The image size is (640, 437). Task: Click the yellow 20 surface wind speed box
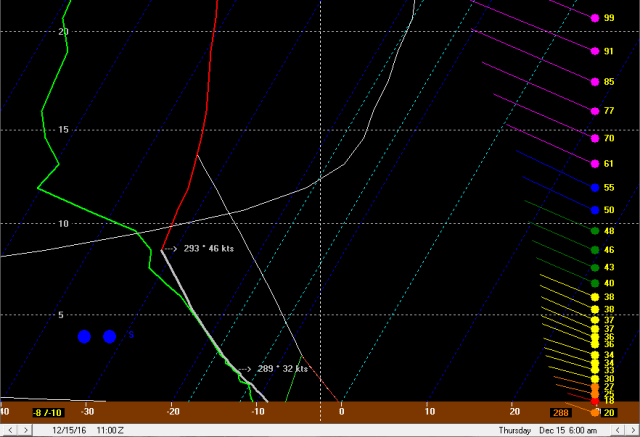(609, 413)
